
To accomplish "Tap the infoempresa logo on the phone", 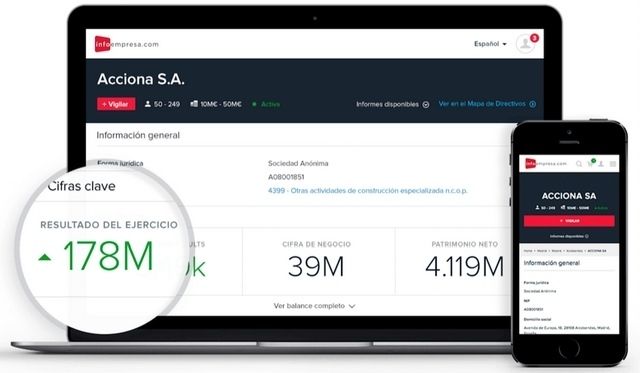I will pos(546,164).
